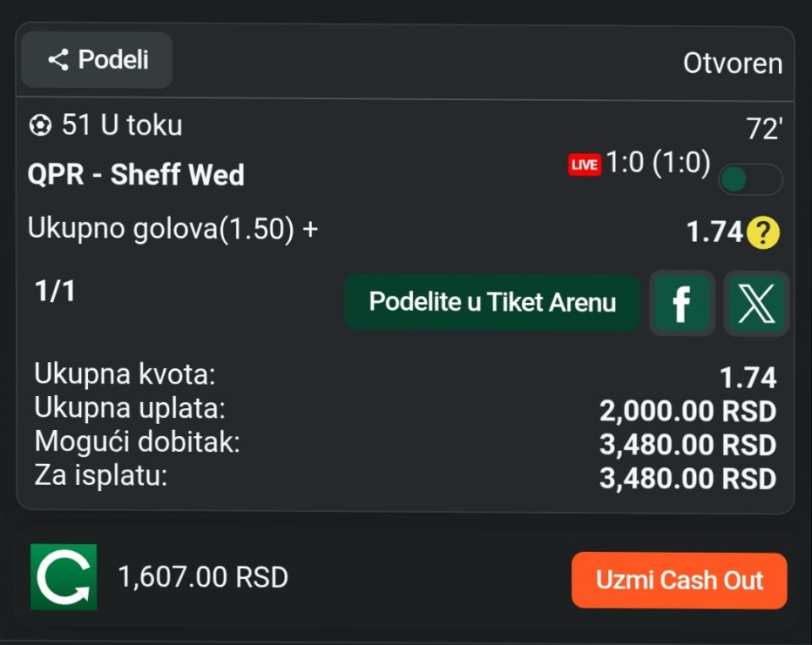
Task: Click Podelite u Tiket Arenu button
Action: coord(492,303)
